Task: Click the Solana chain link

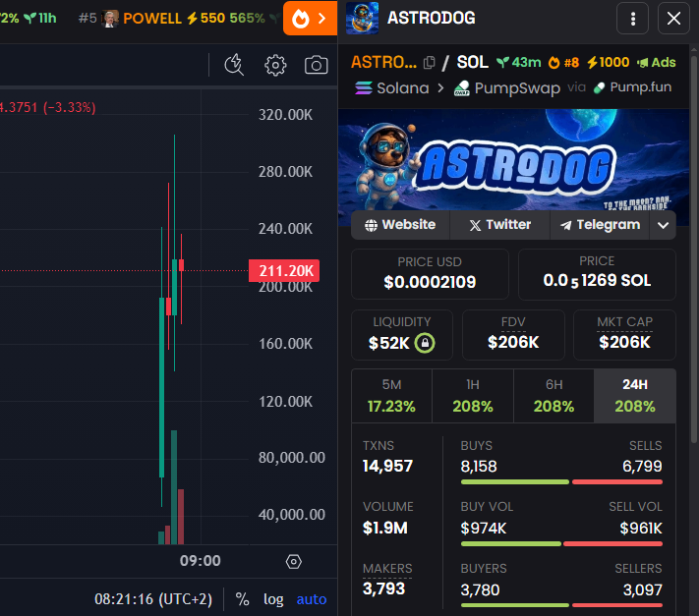Action: pos(392,88)
